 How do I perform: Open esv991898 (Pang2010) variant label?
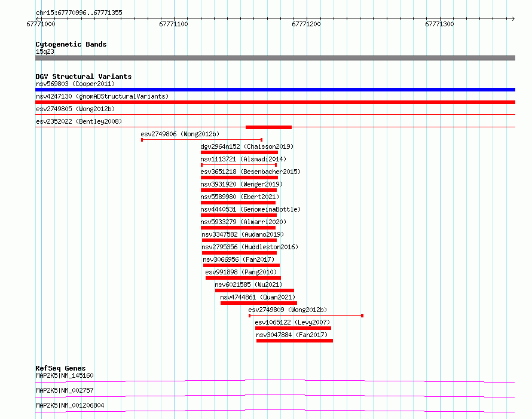[241, 272]
